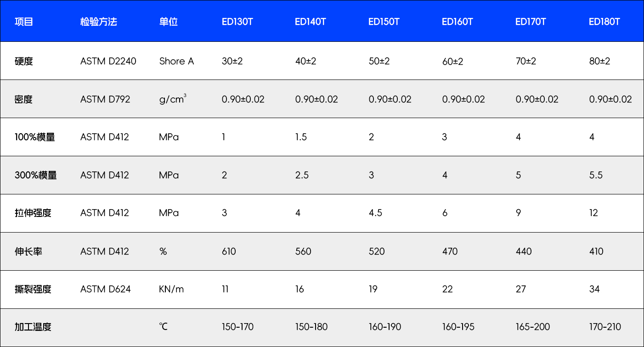Click the 拉伸强度 row label

[x=33, y=213]
